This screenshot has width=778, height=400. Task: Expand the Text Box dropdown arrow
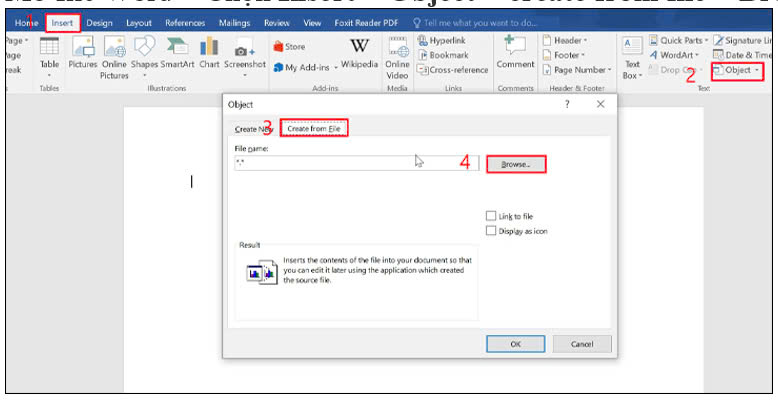[641, 76]
